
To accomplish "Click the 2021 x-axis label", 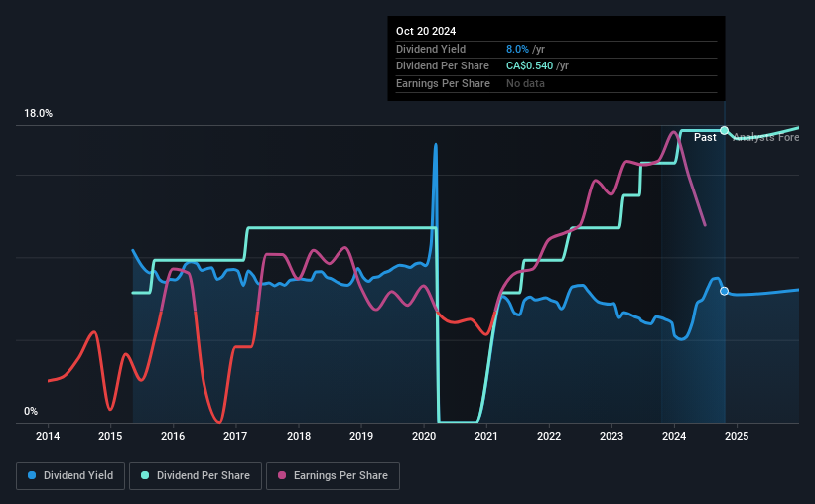I will pyautogui.click(x=486, y=436).
